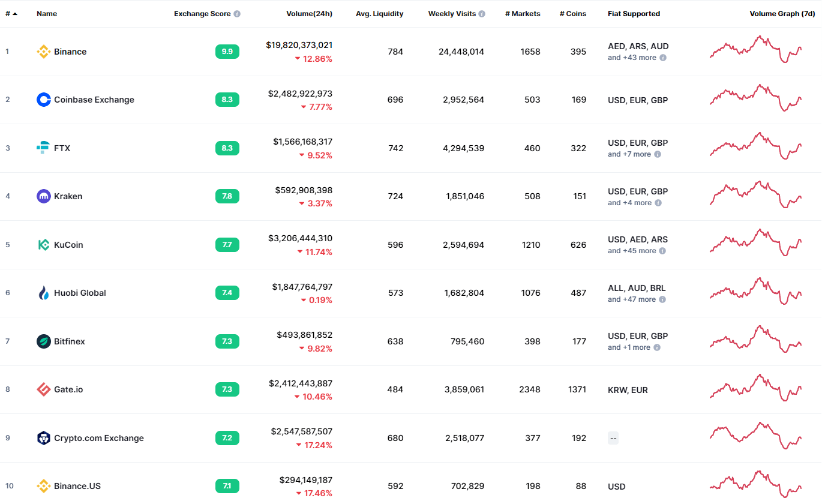822x504 pixels.
Task: Click info icon beside Bitfinex's +1 more
Action: click(x=657, y=347)
